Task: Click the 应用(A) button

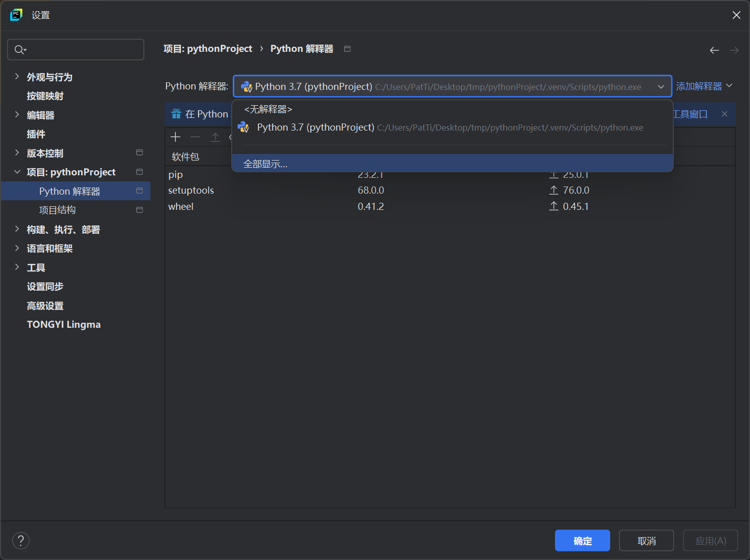Action: 710,541
